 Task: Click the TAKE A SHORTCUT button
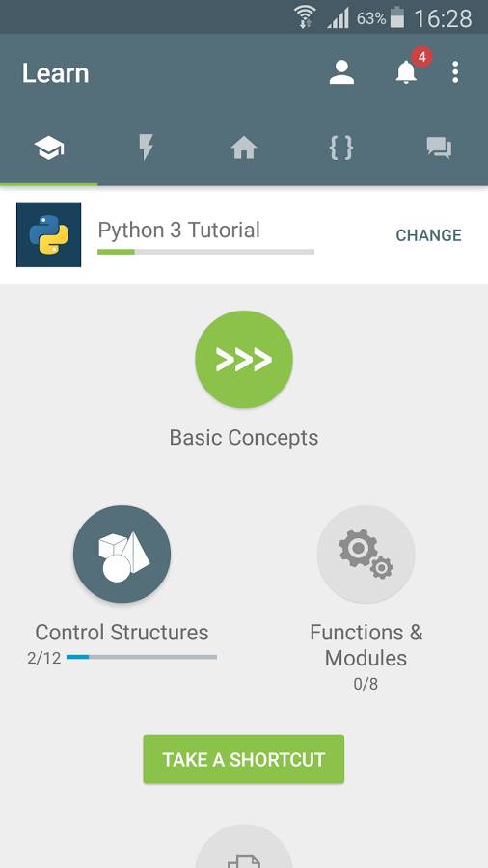pos(243,759)
